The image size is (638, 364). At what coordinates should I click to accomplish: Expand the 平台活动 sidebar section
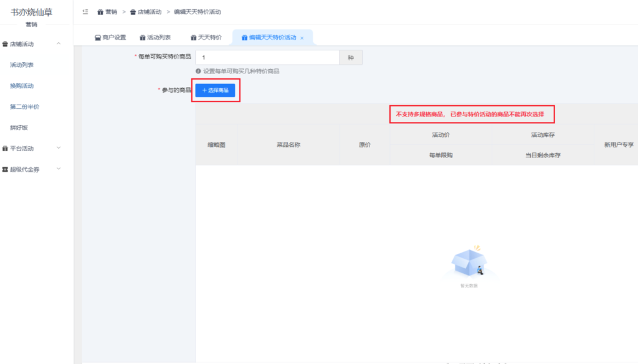[59, 148]
